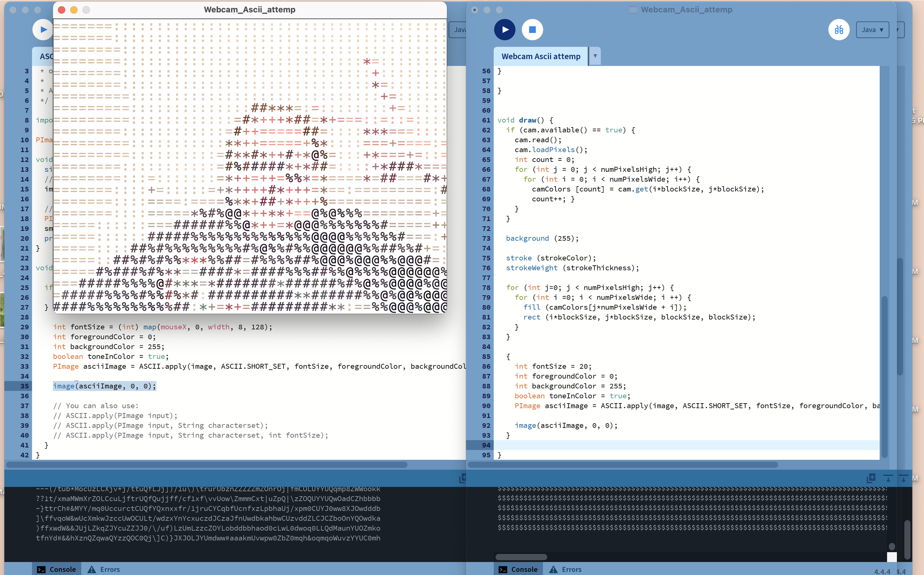Copy the left window's console output icon
The image size is (924, 575).
462,479
